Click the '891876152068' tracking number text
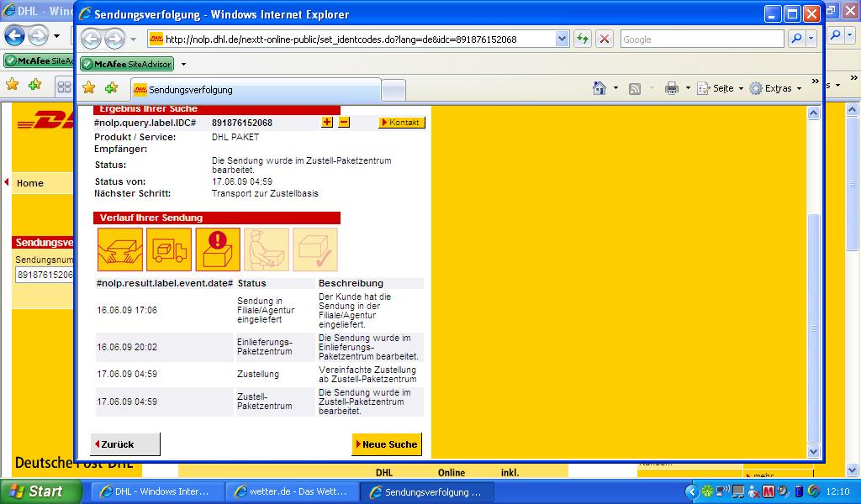The height and width of the screenshot is (504, 861). [x=242, y=123]
